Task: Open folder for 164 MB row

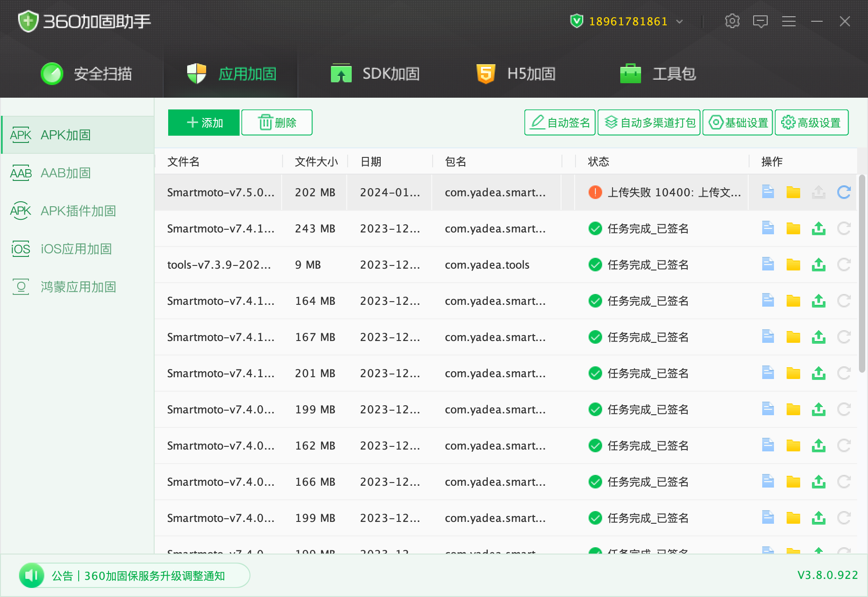Action: (793, 301)
